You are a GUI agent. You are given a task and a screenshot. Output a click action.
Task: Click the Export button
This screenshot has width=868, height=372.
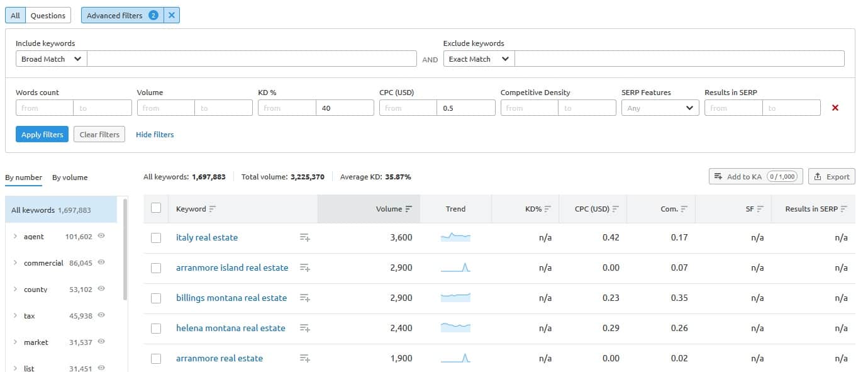click(832, 177)
